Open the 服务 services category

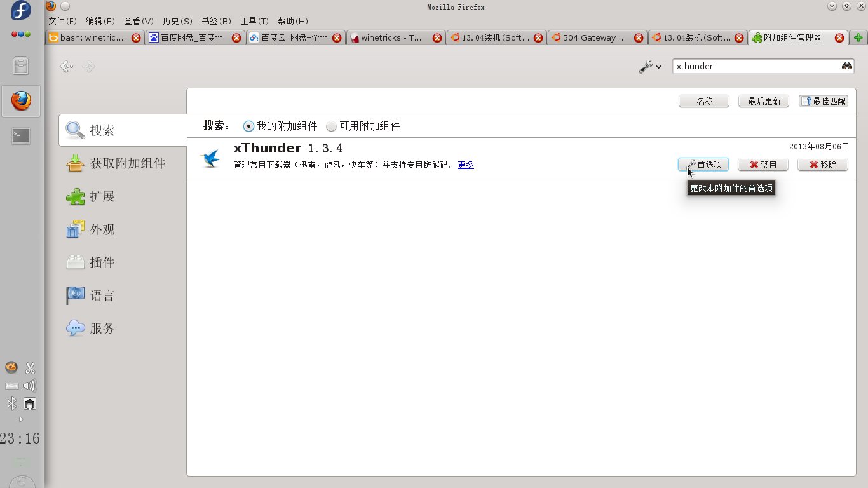123,329
